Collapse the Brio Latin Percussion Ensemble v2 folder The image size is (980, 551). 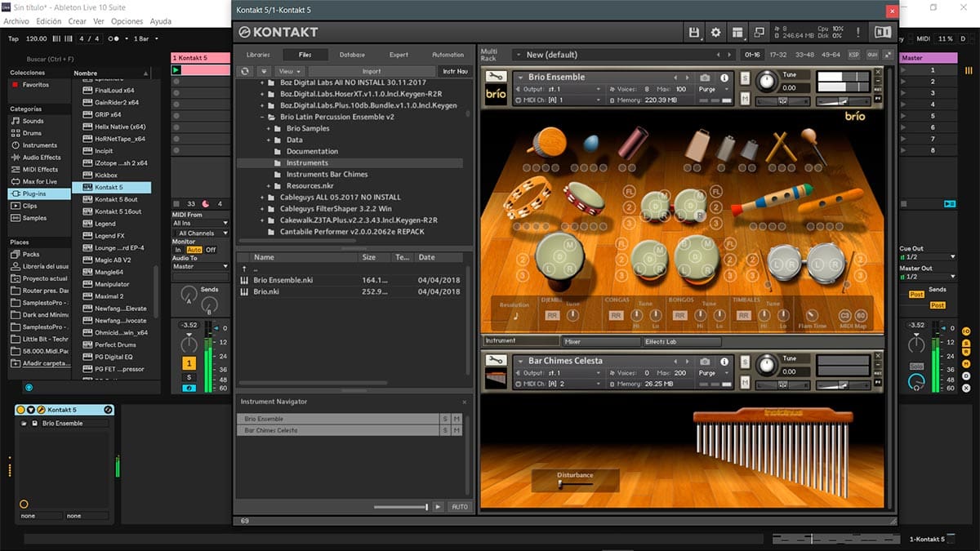[261, 117]
